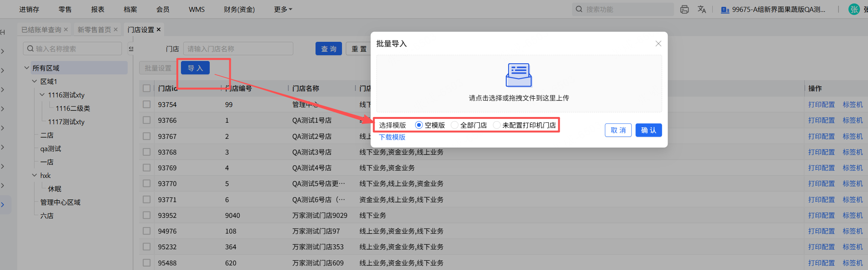868x270 pixels.
Task: Click the store account icon beside 99675
Action: point(725,10)
